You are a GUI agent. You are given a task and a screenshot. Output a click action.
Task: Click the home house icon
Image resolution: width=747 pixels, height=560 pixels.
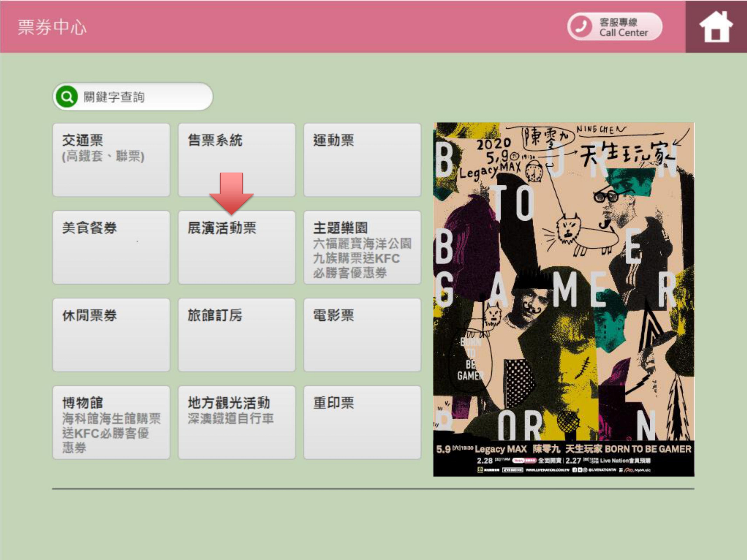coord(716,27)
